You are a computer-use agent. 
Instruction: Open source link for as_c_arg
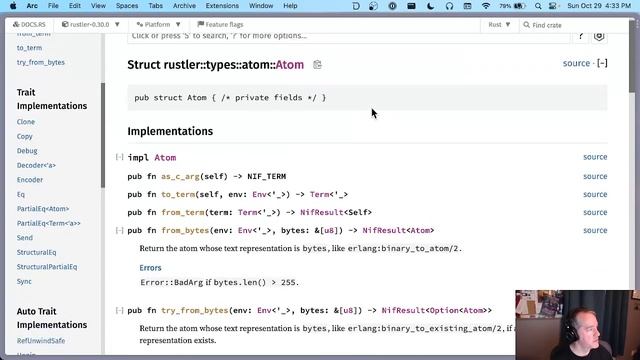[595, 176]
